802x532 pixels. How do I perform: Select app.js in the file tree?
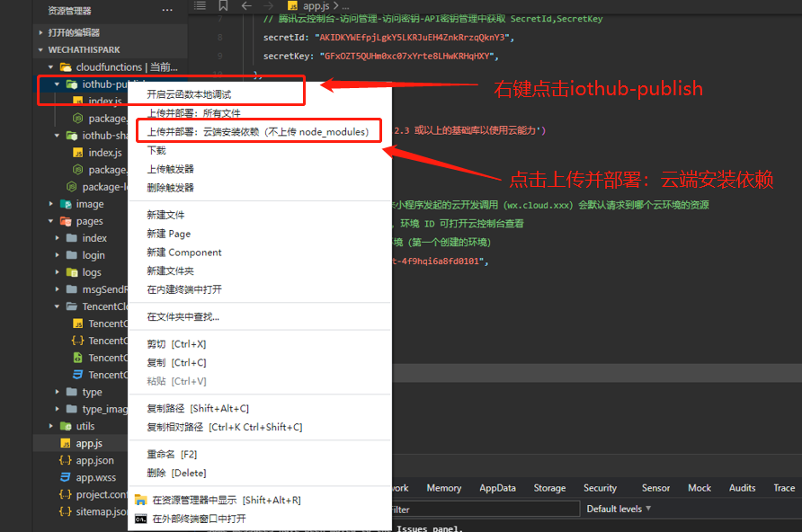click(88, 443)
